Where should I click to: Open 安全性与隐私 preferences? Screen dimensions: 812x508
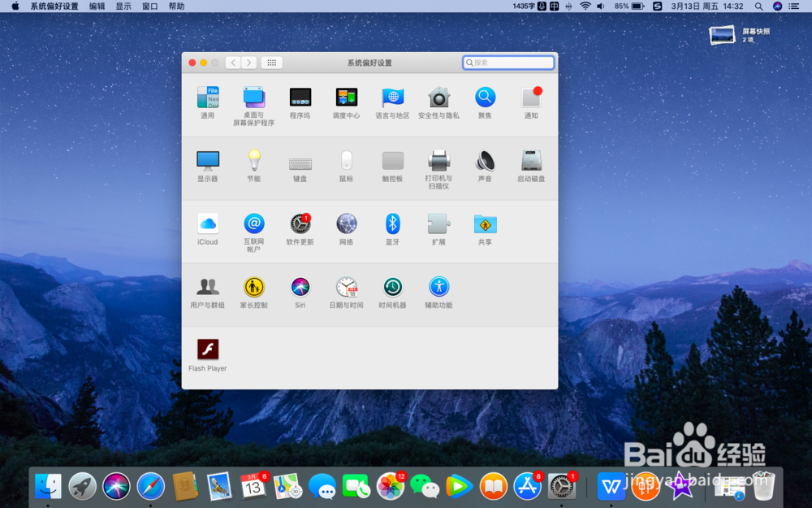(x=438, y=102)
